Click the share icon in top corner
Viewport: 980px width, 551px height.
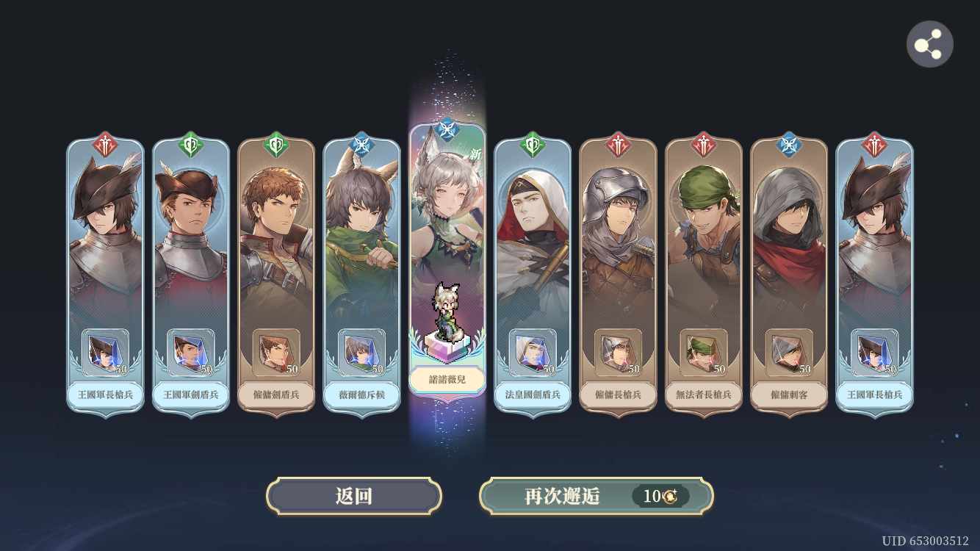click(x=929, y=44)
